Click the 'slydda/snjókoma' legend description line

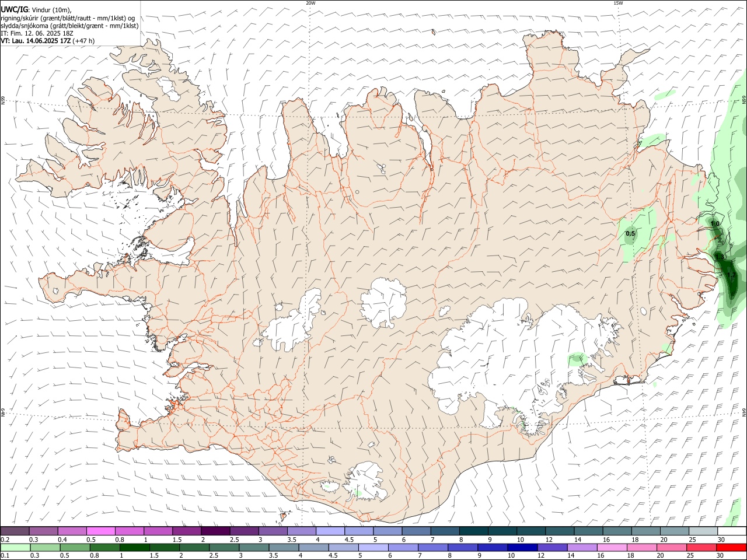pos(69,26)
